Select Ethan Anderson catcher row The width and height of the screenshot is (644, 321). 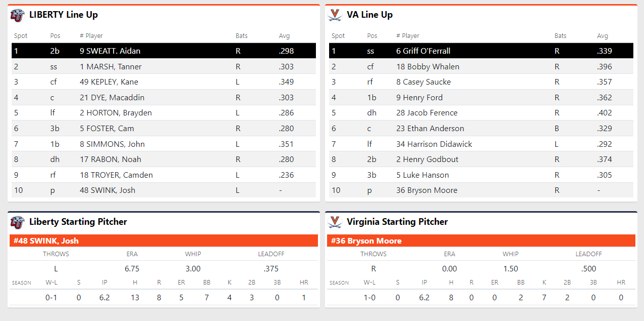point(481,129)
